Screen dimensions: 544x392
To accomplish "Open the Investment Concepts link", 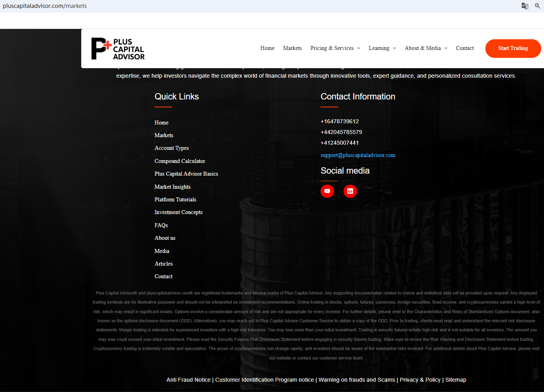I will [179, 212].
